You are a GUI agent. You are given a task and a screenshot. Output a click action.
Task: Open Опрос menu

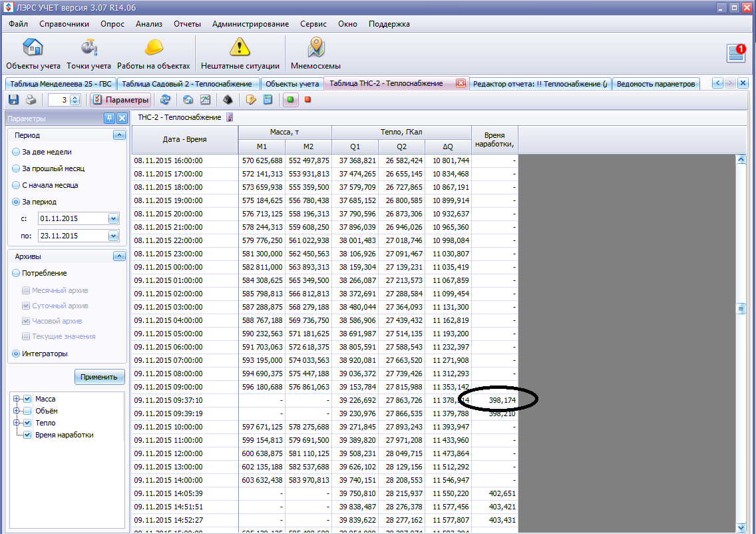(x=112, y=23)
